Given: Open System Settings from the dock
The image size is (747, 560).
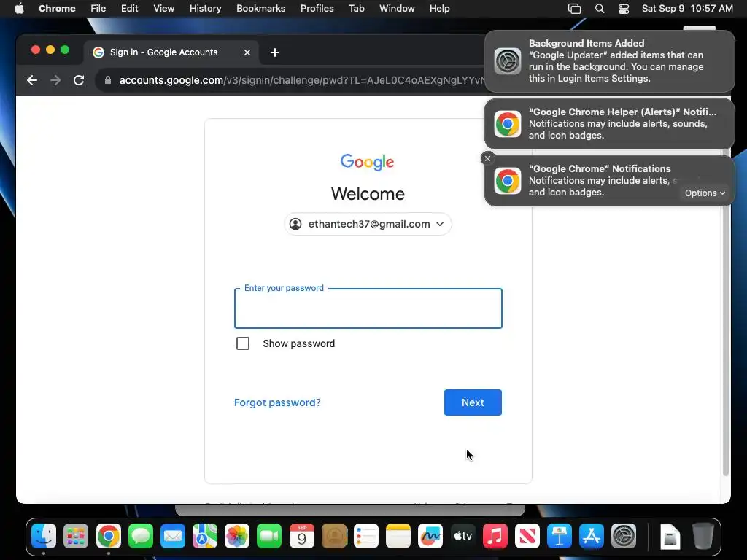Looking at the screenshot, I should pyautogui.click(x=624, y=537).
